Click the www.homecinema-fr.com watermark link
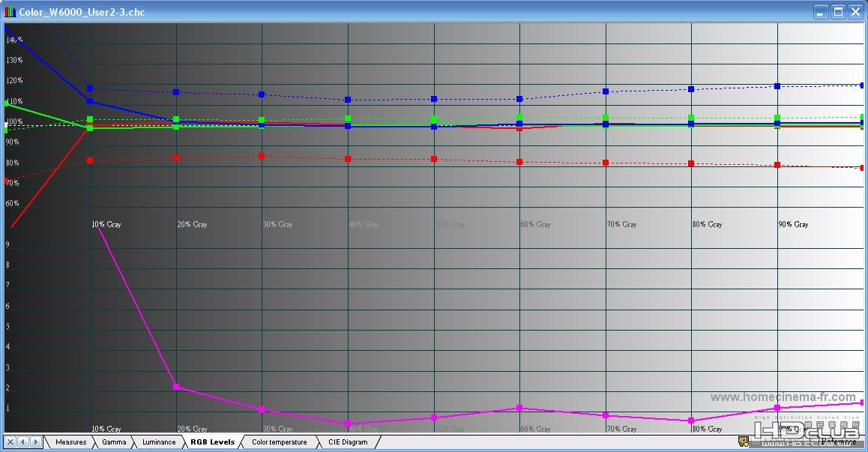This screenshot has width=868, height=452. pyautogui.click(x=783, y=397)
